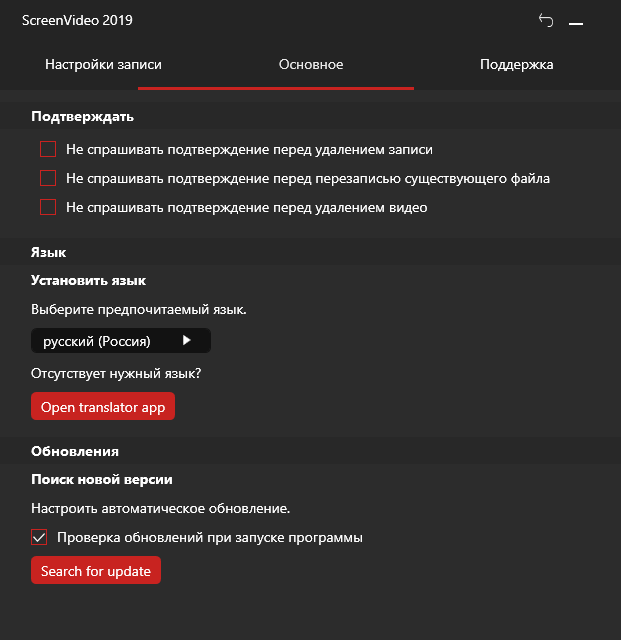The height and width of the screenshot is (640, 621).
Task: Click the Язык section heading
Action: 48,254
